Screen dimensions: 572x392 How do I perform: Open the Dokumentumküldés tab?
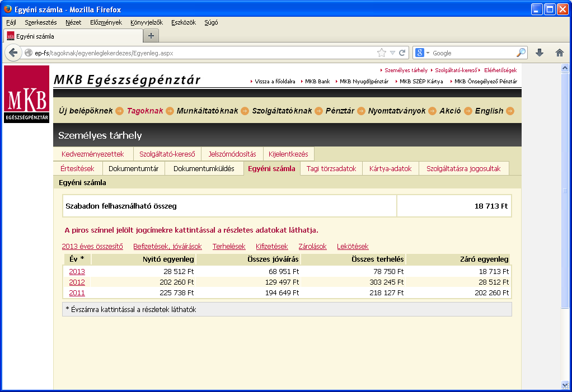(x=204, y=169)
